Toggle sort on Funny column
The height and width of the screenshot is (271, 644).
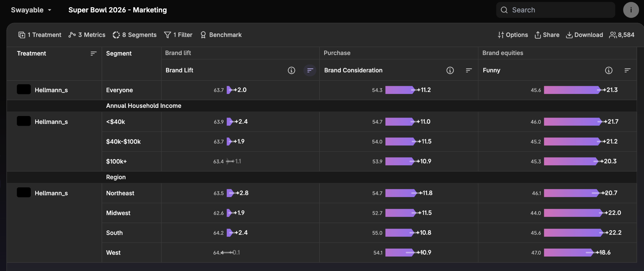tap(627, 70)
